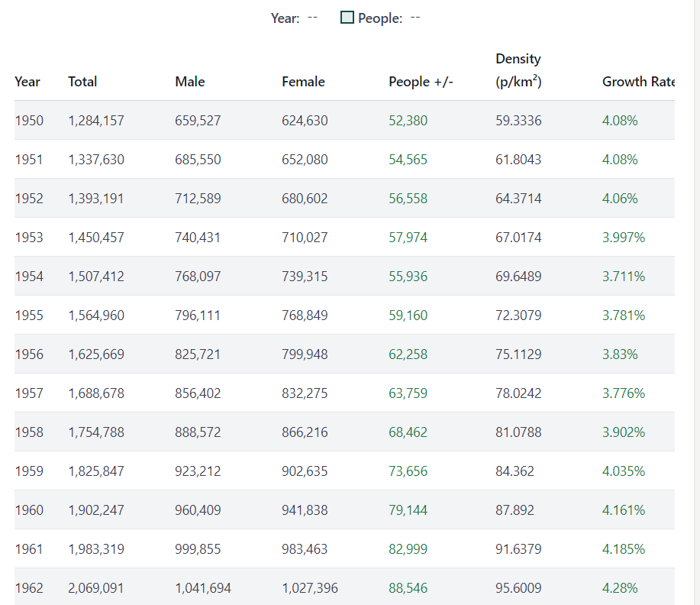Viewport: 700px width, 605px height.
Task: Click the Year column header
Action: pos(27,82)
